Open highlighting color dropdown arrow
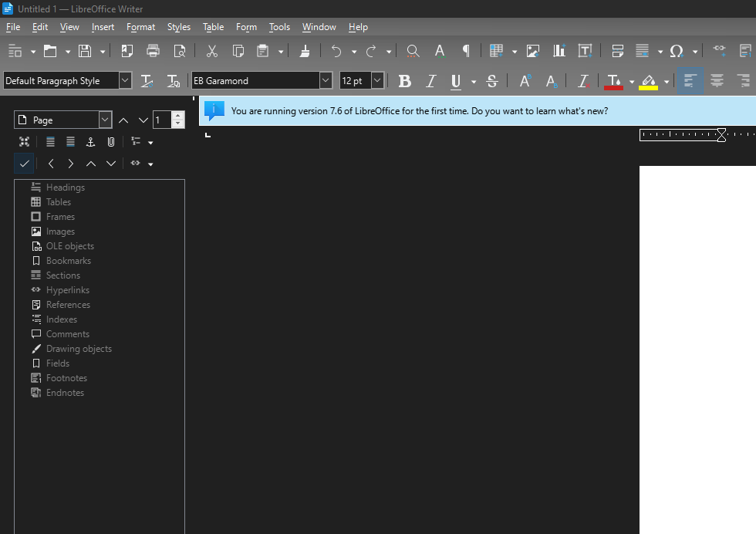 667,82
